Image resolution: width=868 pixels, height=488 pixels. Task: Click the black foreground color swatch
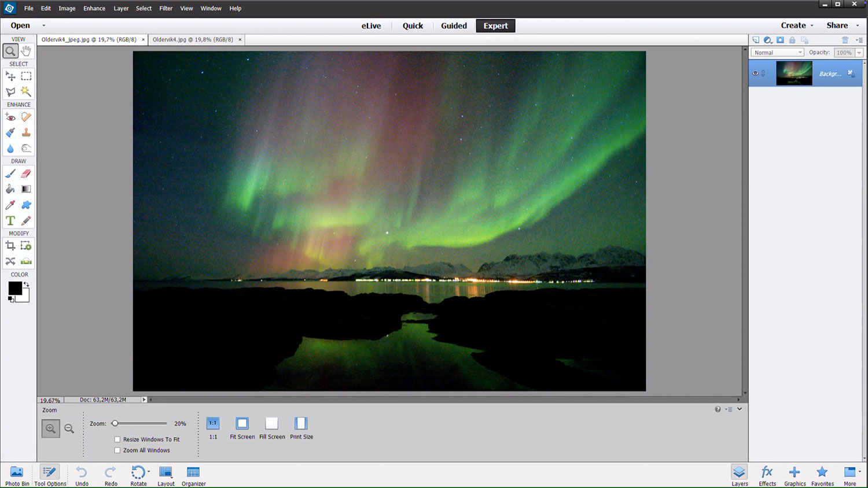(14, 288)
